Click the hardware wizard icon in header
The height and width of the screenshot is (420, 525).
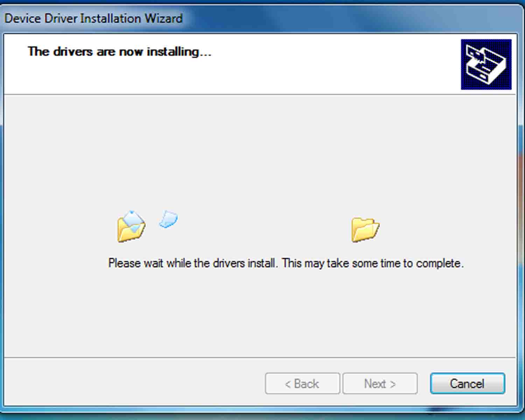(x=486, y=64)
